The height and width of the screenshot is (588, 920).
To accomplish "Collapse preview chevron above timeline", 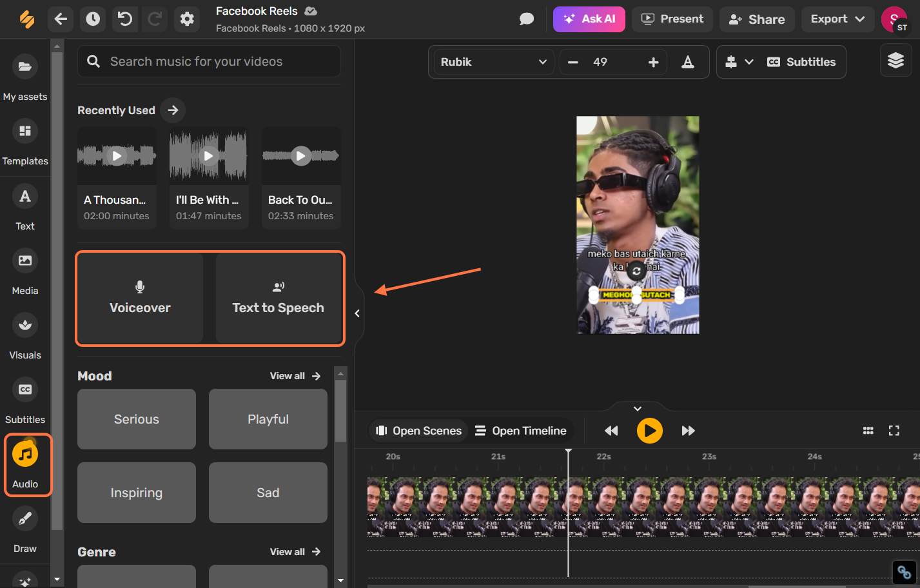I will tap(638, 409).
